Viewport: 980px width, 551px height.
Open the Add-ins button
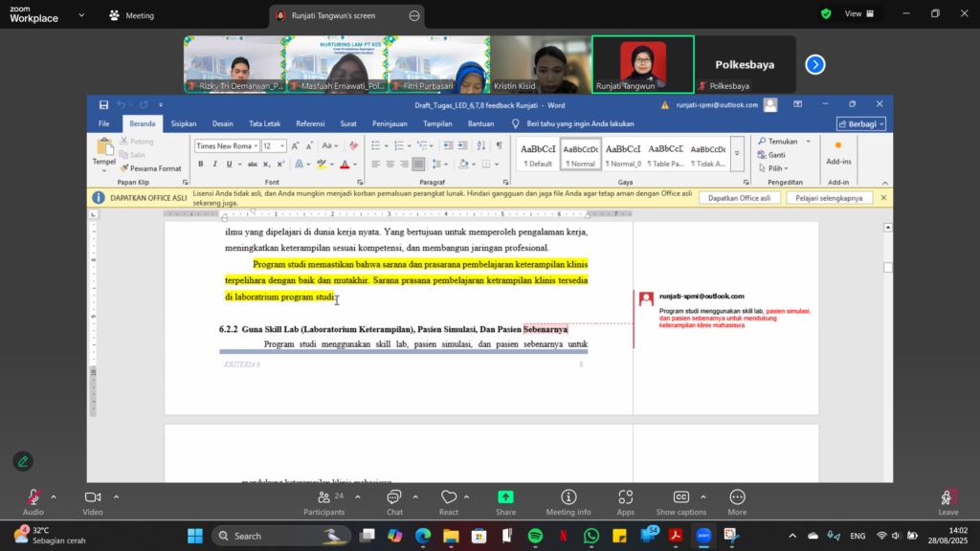coord(838,153)
